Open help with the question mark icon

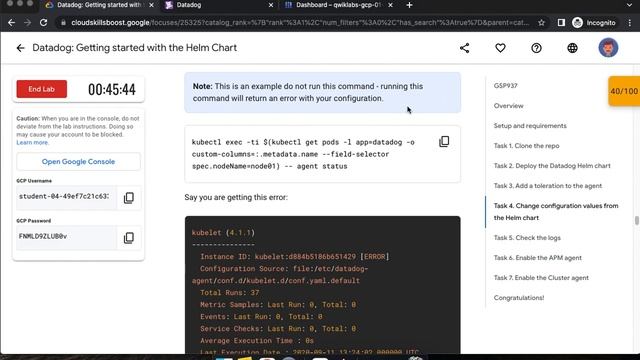click(x=536, y=48)
